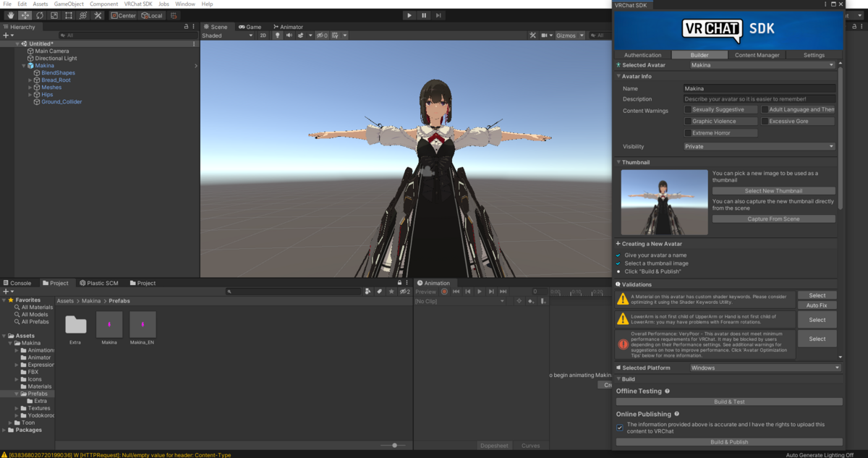This screenshot has height=458, width=868.
Task: Open the Gizmos dropdown
Action: [569, 35]
